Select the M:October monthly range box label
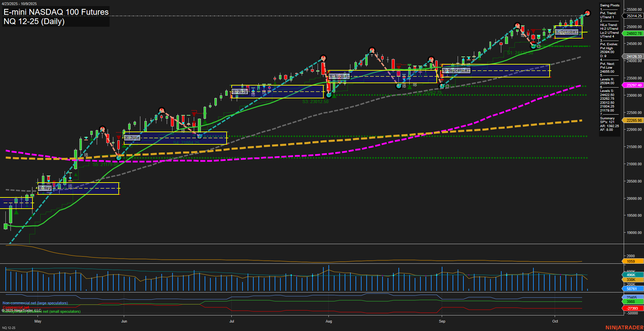 coord(567,31)
